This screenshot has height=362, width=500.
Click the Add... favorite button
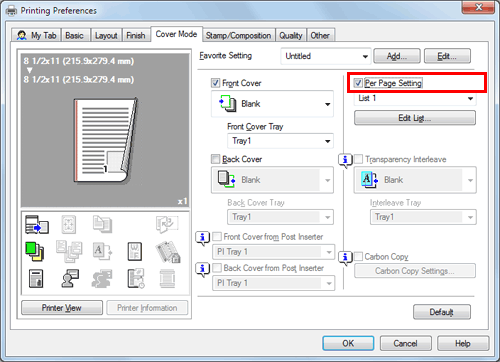point(397,56)
